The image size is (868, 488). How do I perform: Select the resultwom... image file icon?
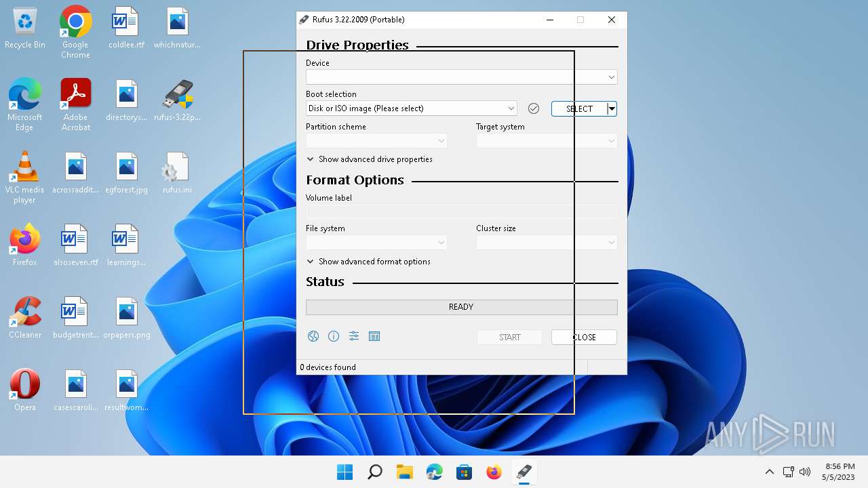coord(126,391)
